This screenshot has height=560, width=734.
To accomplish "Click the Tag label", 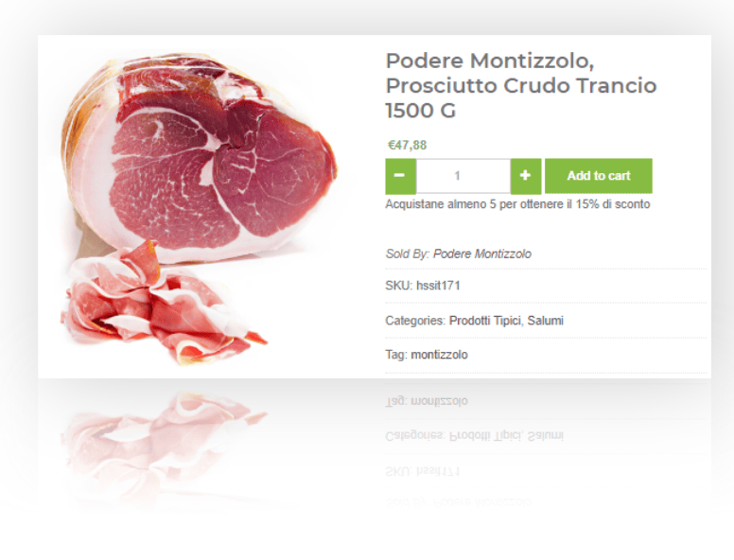I will [x=396, y=355].
